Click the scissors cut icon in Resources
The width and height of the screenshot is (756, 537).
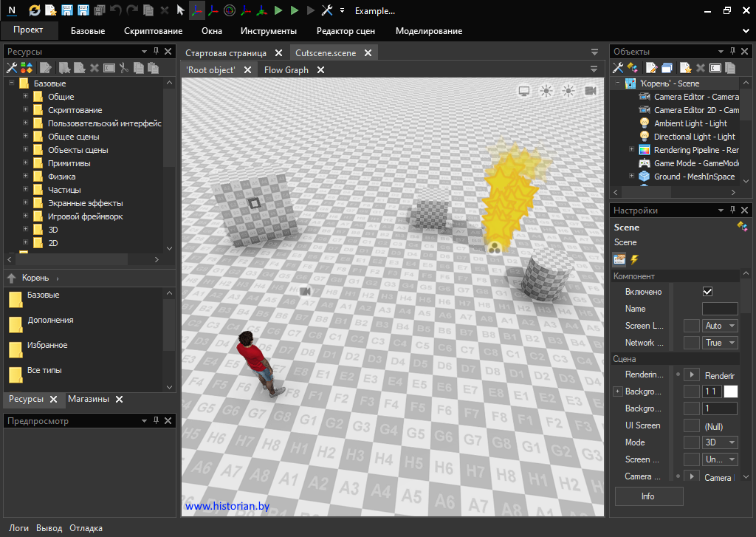124,68
